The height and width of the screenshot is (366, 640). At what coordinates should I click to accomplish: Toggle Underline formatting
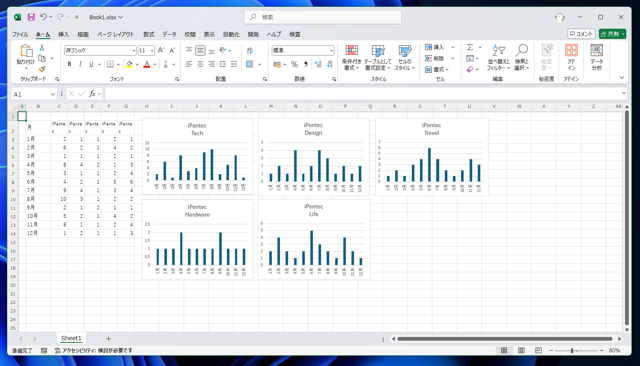click(91, 64)
